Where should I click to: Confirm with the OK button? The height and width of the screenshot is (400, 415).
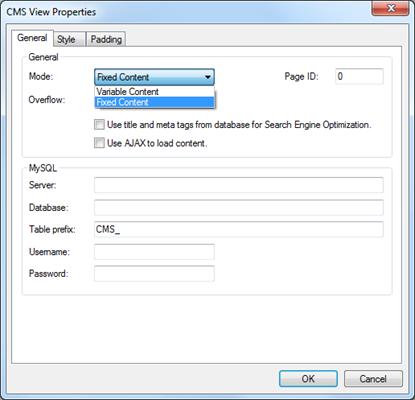coord(308,379)
